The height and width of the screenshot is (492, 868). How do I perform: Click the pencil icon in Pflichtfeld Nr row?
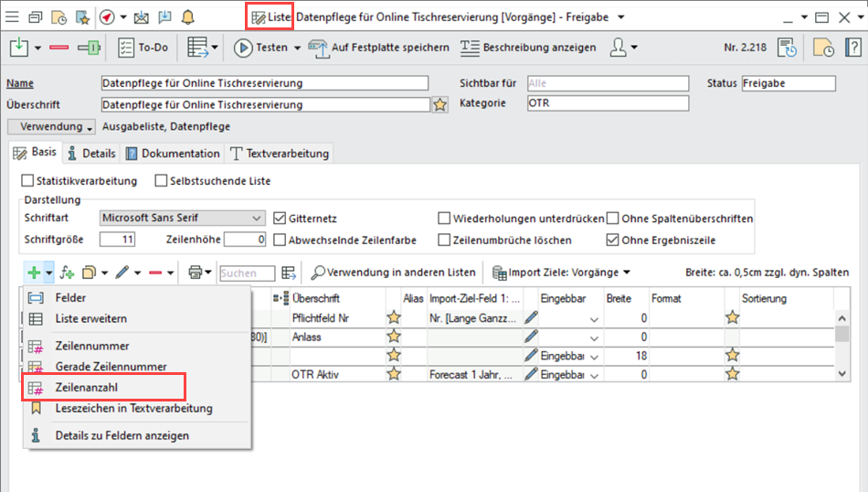coord(531,317)
